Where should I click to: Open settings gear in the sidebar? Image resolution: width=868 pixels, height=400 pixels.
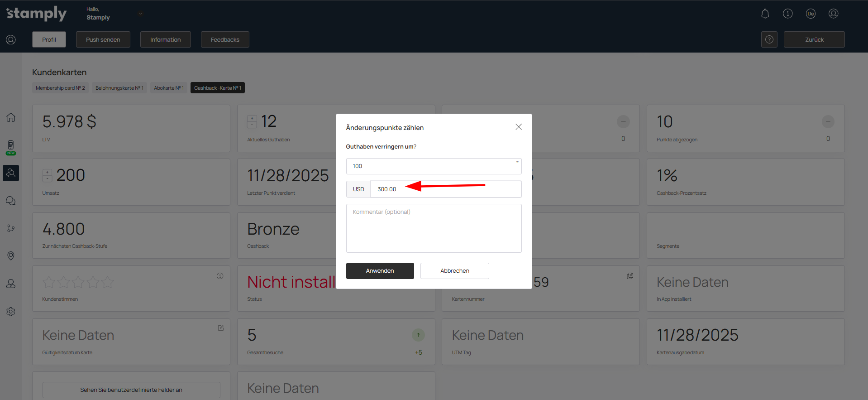click(x=11, y=312)
